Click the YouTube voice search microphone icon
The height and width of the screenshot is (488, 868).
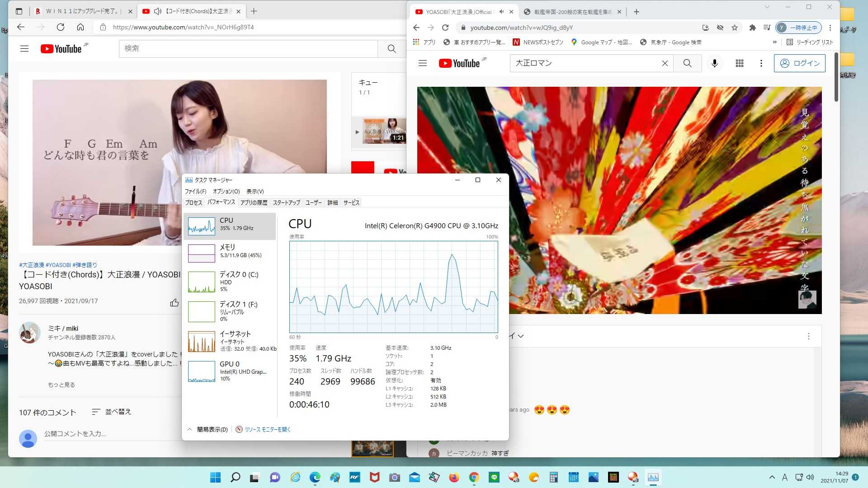[714, 63]
